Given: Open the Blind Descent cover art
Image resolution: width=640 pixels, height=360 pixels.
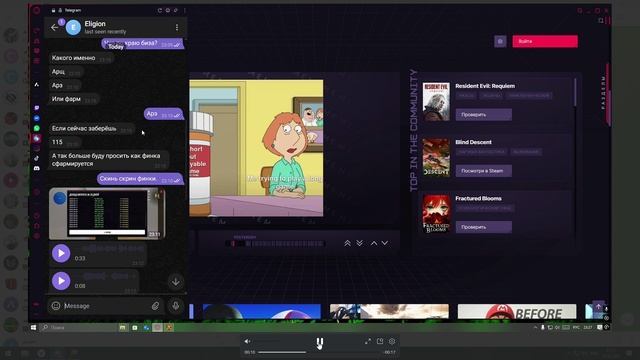Looking at the screenshot, I should pos(436,158).
